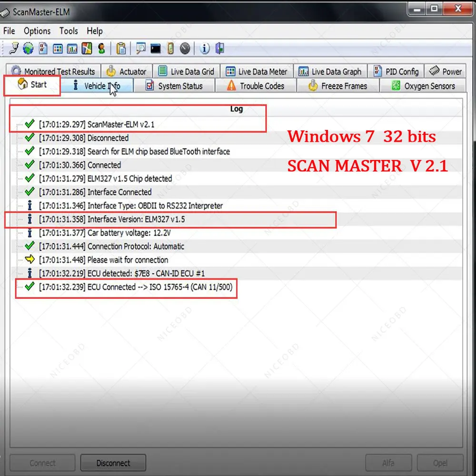Switch to the Actuator tab
This screenshot has width=476, height=476.
(x=127, y=71)
